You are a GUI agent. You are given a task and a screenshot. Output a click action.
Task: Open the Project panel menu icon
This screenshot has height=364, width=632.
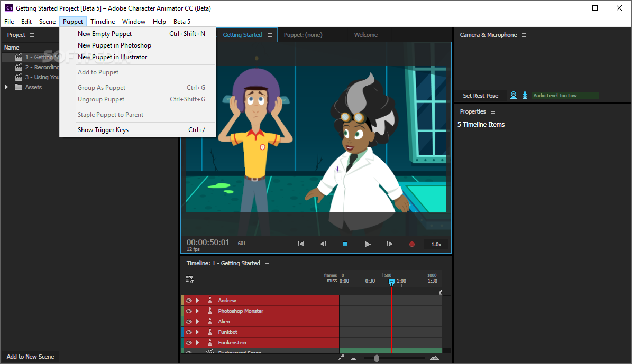pos(32,35)
